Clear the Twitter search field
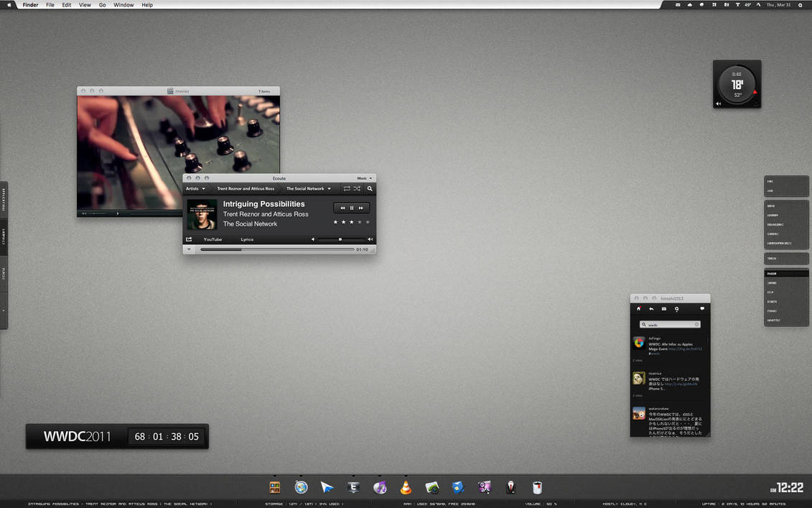 pos(697,325)
